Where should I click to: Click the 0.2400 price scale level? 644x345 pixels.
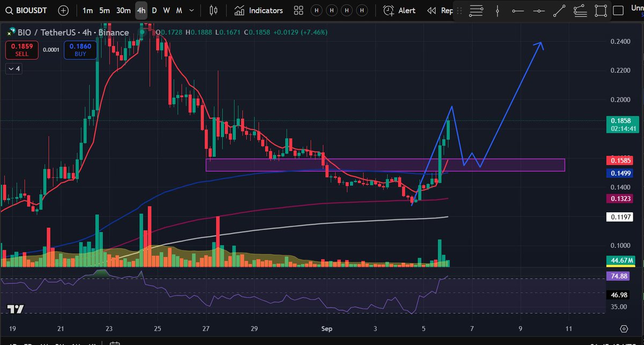click(x=621, y=41)
